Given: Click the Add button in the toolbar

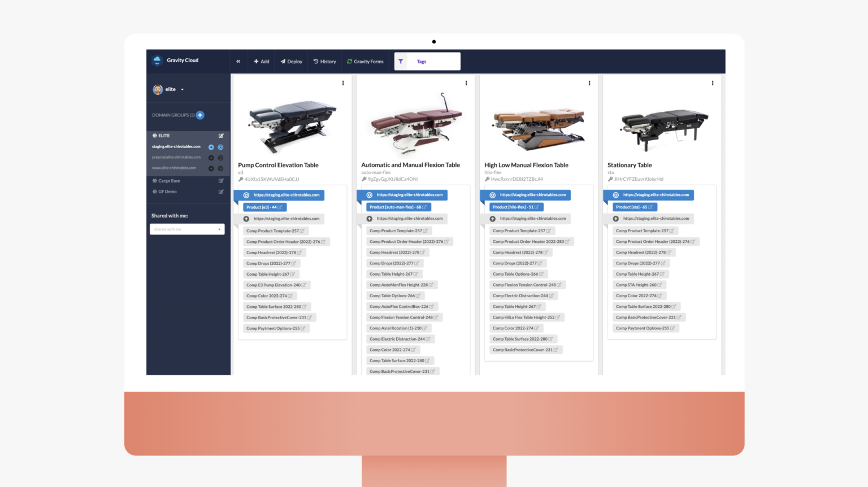Looking at the screenshot, I should click(261, 61).
